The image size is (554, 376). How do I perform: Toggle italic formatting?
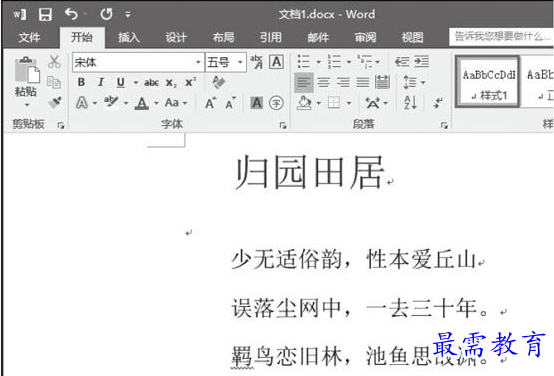pos(101,82)
